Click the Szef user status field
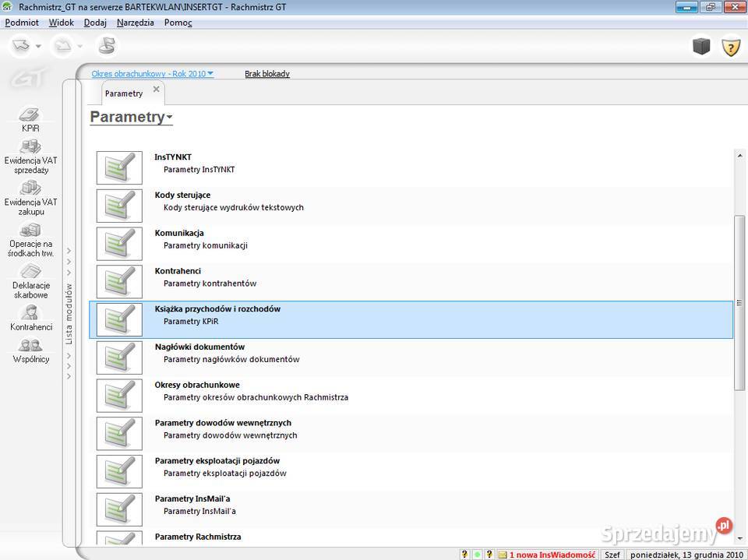The width and height of the screenshot is (748, 560). pyautogui.click(x=612, y=555)
